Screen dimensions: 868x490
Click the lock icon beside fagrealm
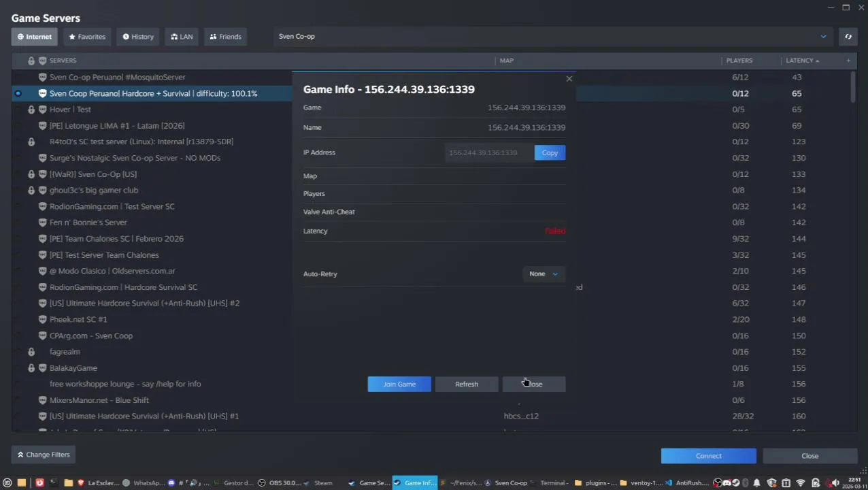[x=31, y=352]
